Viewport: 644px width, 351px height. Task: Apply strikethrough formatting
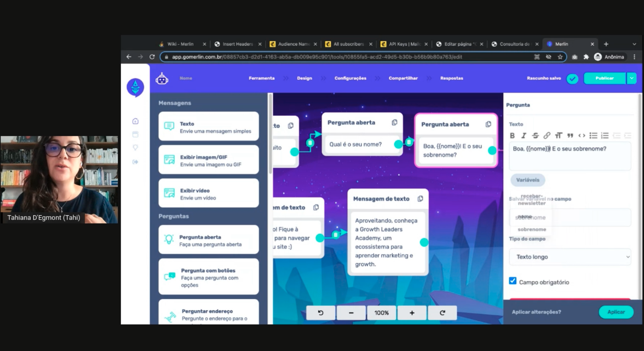[x=535, y=135]
